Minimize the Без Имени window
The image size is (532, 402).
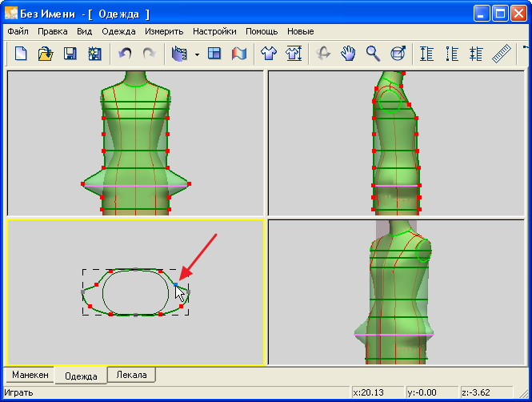[482, 14]
